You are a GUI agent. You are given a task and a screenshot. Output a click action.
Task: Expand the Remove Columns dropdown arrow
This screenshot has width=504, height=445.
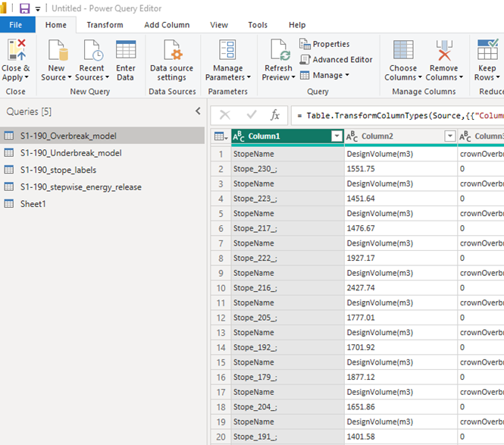pos(461,77)
